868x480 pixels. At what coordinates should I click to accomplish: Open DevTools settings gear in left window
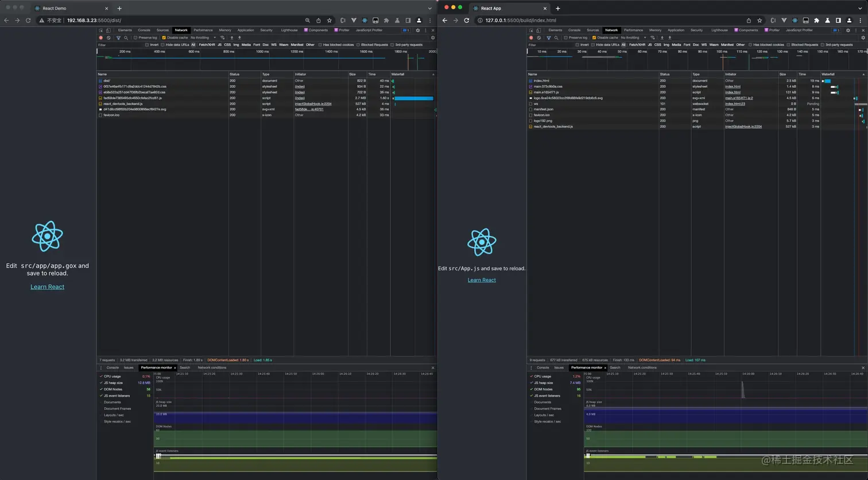[417, 30]
